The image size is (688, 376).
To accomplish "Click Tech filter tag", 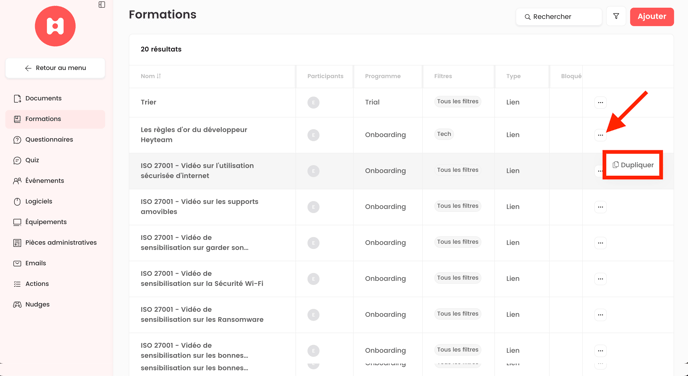I will [444, 134].
